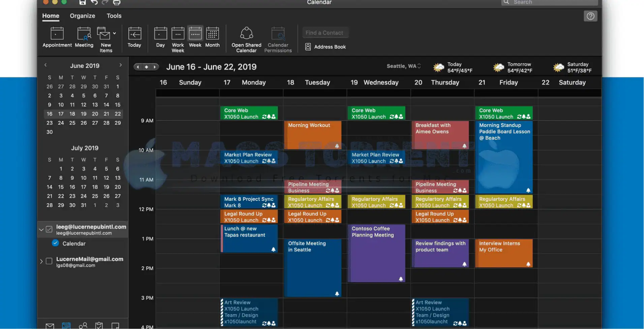Viewport: 644px width, 329px height.
Task: Redo the last action
Action: [x=105, y=2]
